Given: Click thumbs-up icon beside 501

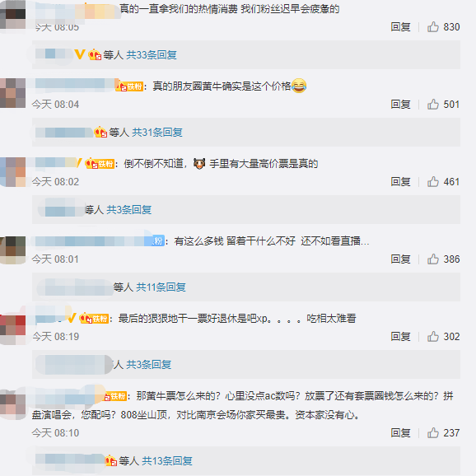Looking at the screenshot, I should coord(433,105).
